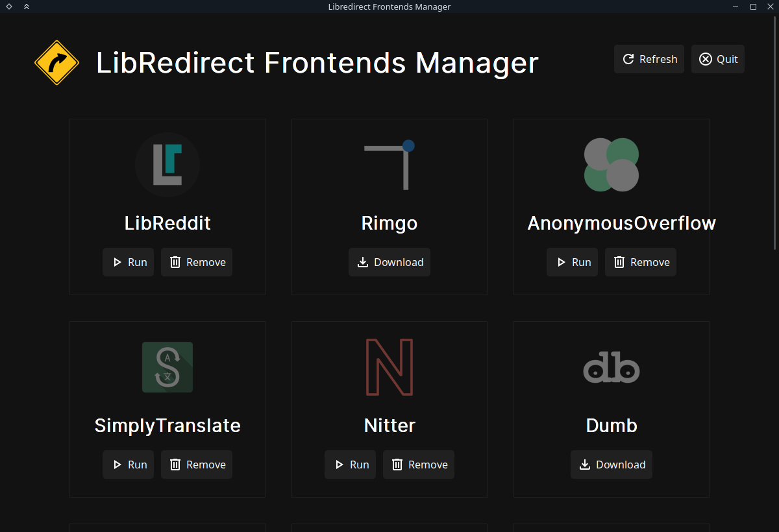Remove SimplyTranslate
779x532 pixels.
197,465
